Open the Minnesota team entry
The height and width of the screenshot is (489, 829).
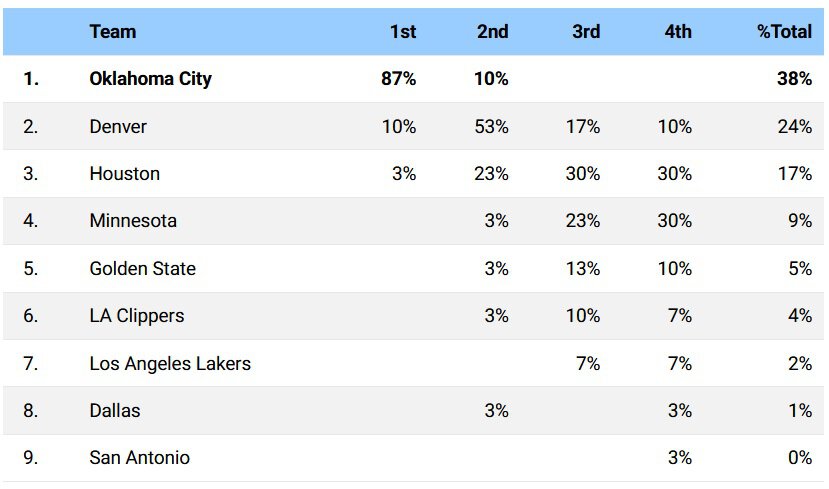point(133,221)
